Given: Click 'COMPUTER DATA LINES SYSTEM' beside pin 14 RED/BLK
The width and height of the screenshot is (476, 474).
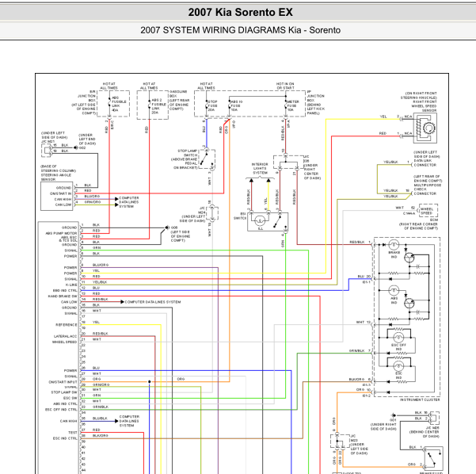Looking at the screenshot, I should click(153, 302).
